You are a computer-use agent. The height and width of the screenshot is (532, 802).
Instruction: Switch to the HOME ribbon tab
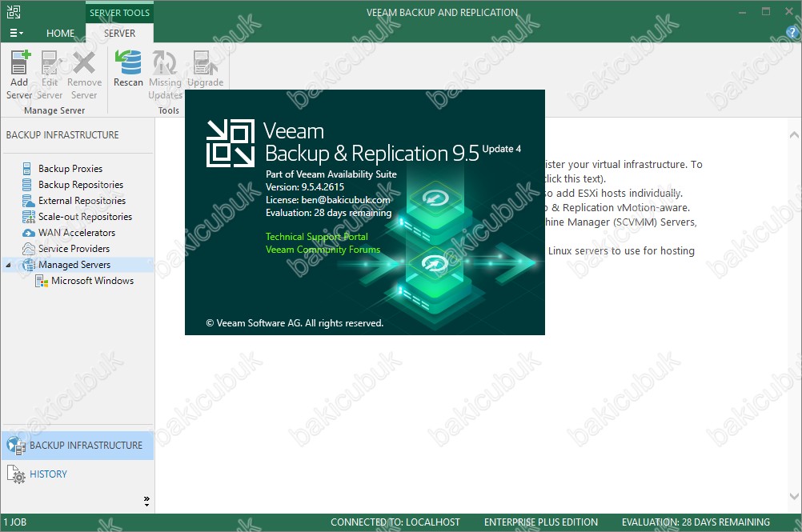coord(60,34)
